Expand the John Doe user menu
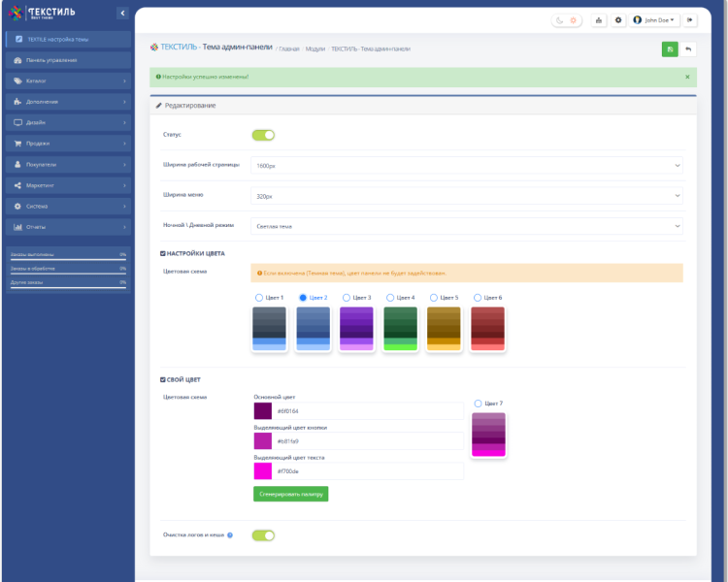 (x=654, y=19)
